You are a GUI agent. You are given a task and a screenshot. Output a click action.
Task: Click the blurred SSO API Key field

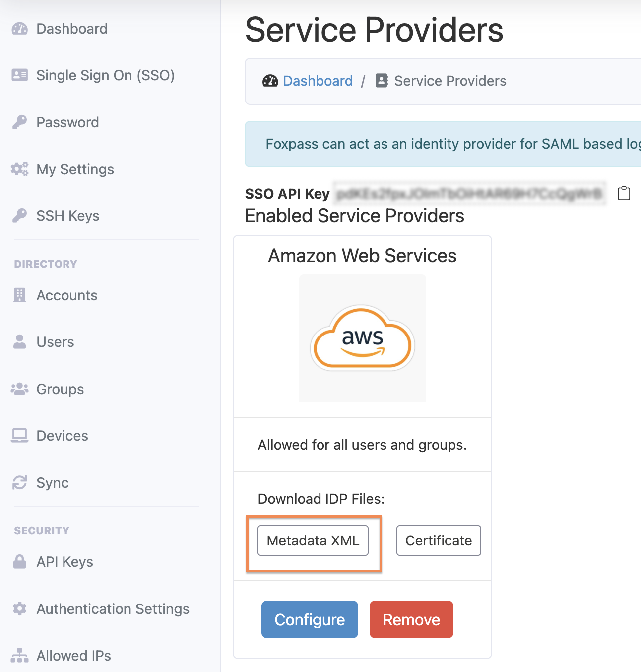pos(469,194)
